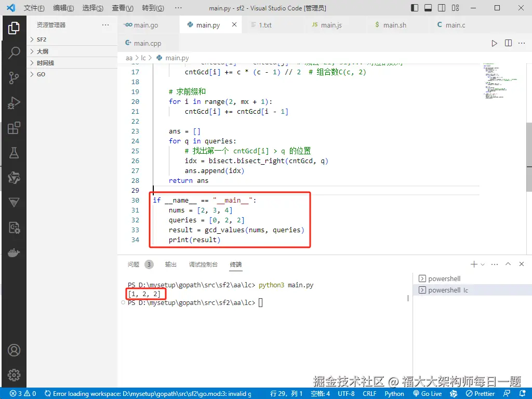Click the code minimap overview
This screenshot has height=399, width=532.
click(x=500, y=81)
